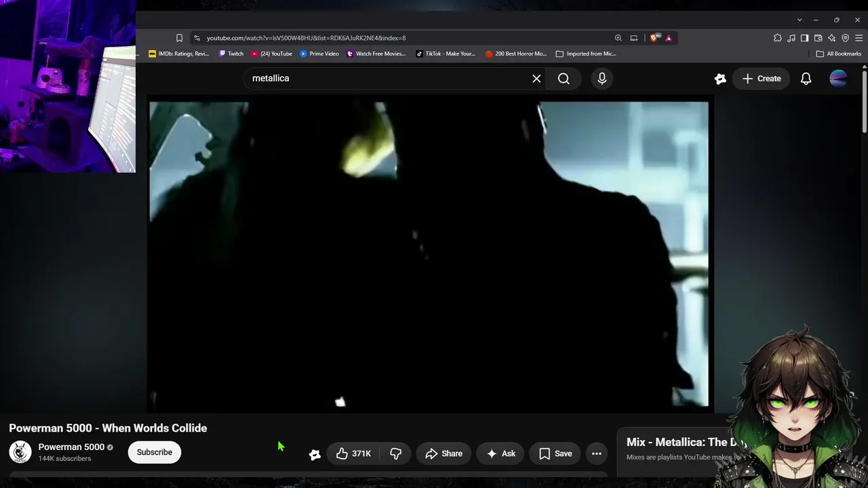Open the (24) YouTube bookmark
The image size is (868, 488).
pos(272,54)
